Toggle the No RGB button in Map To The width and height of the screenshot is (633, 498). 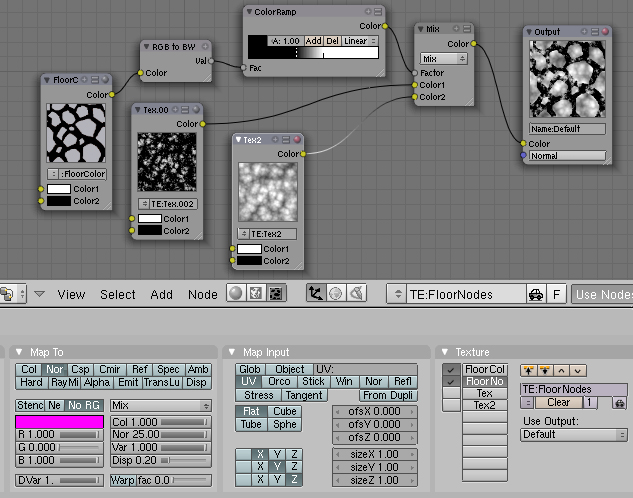coord(84,405)
